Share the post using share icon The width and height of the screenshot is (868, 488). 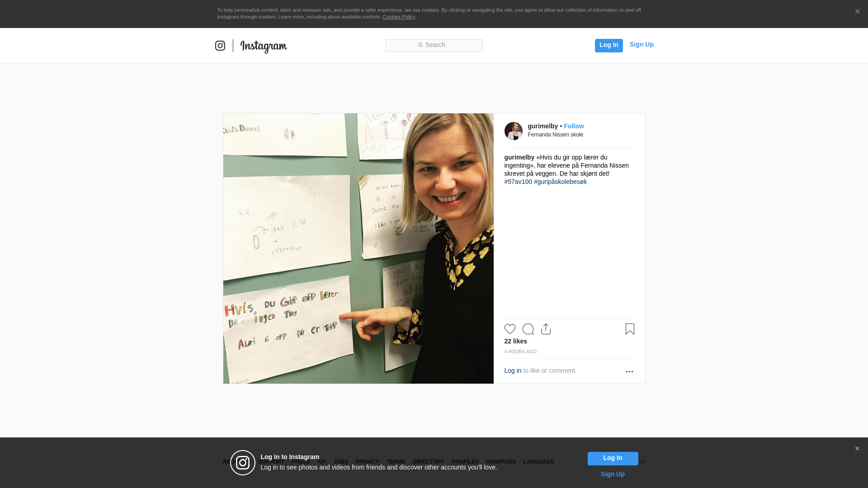coord(546,329)
